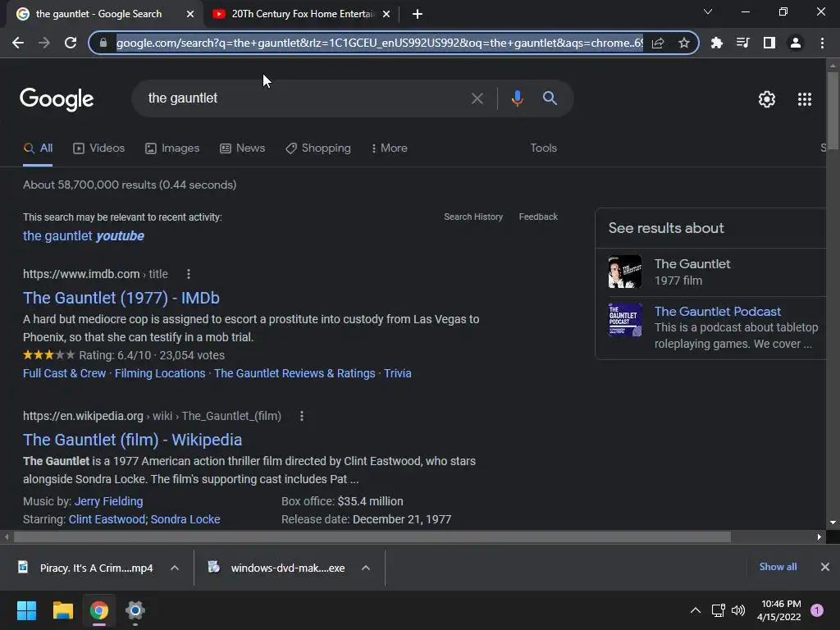
Task: Open network status in system tray
Action: [x=718, y=610]
